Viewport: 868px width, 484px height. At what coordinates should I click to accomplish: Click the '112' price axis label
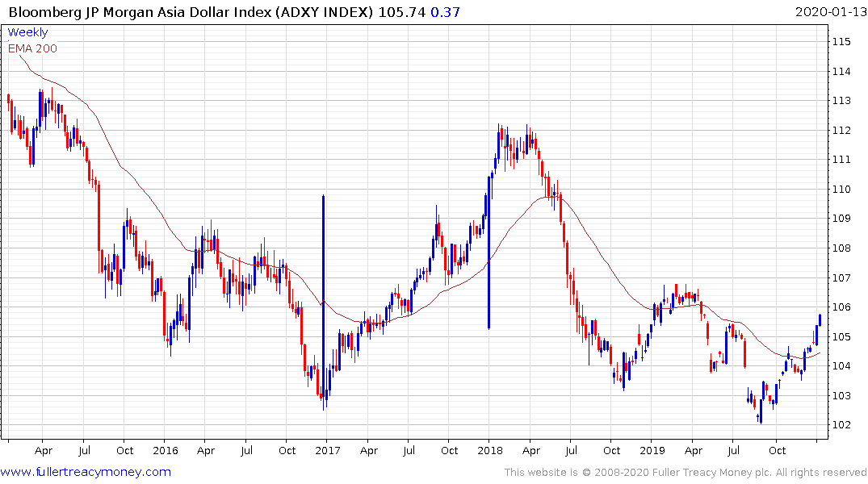point(841,131)
